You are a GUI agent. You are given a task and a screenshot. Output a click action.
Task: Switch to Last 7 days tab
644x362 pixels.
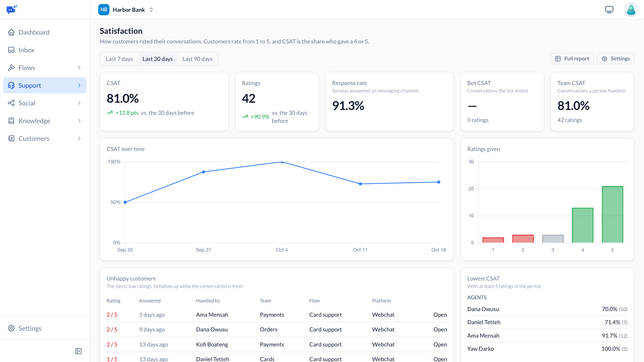pos(119,59)
